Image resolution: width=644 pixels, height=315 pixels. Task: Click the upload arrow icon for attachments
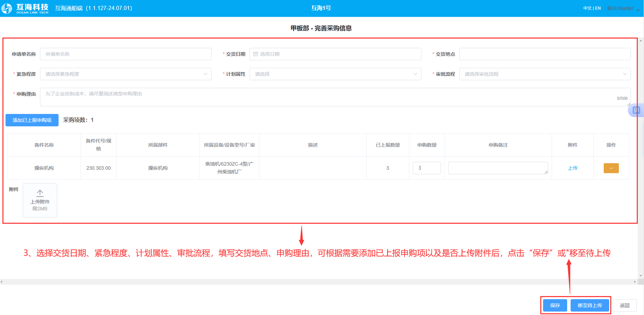pos(40,193)
